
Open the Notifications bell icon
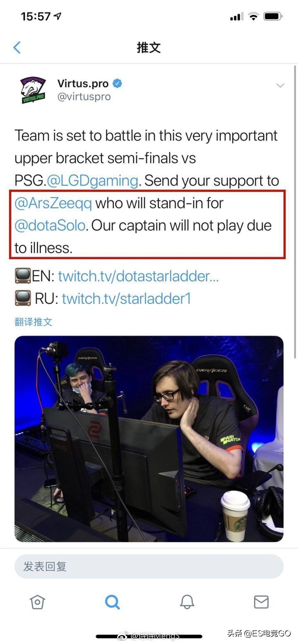point(187,602)
